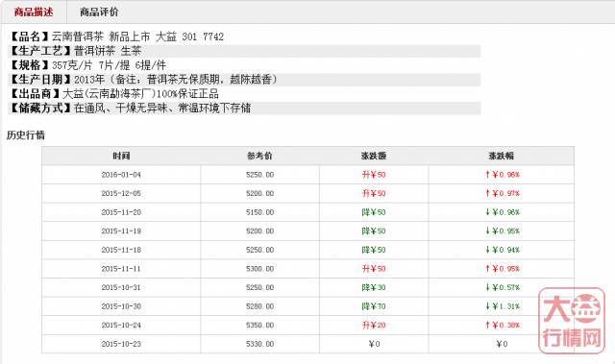Viewport: 615px width, 364px height.
Task: Click the 涨跌幅 column header
Action: pos(502,156)
